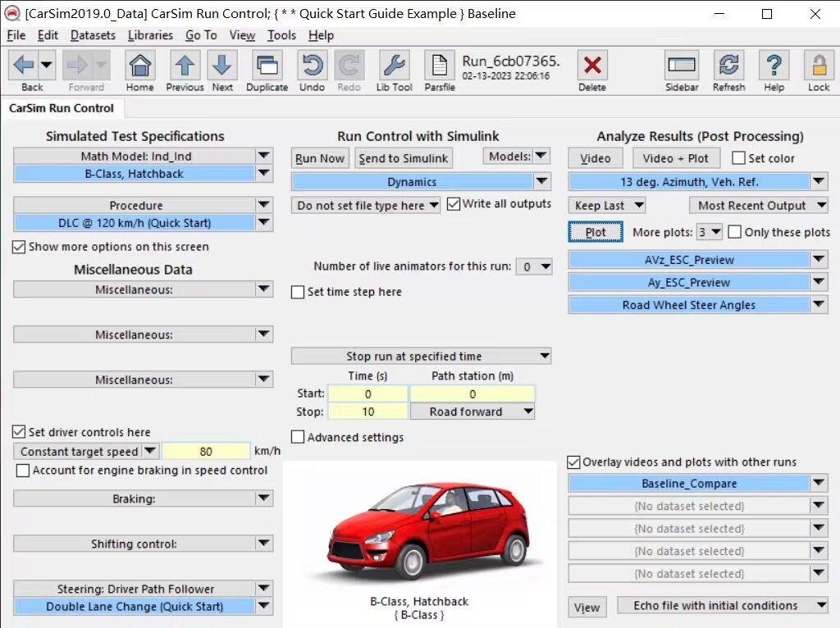
Task: Open the Parsfile document icon
Action: coord(440,66)
